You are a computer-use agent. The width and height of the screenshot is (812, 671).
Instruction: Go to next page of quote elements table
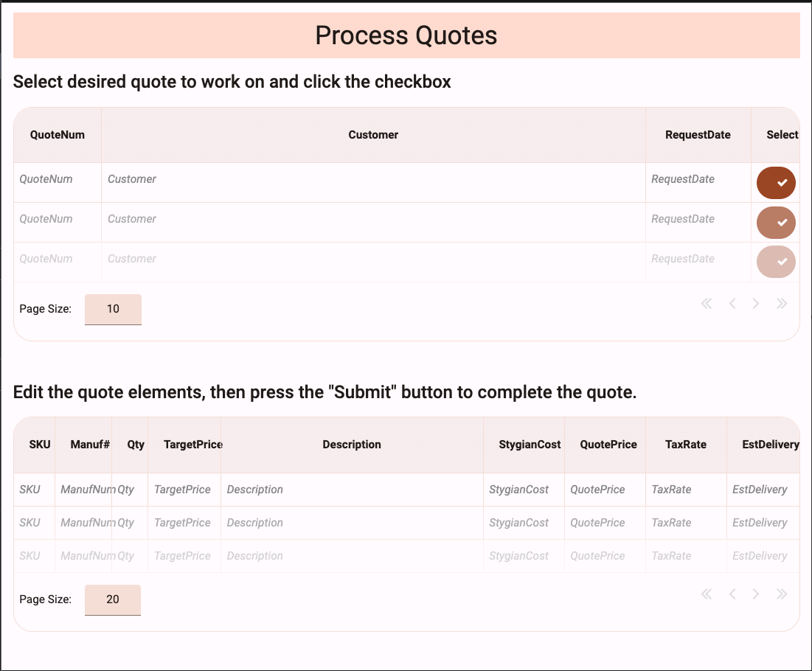(756, 594)
